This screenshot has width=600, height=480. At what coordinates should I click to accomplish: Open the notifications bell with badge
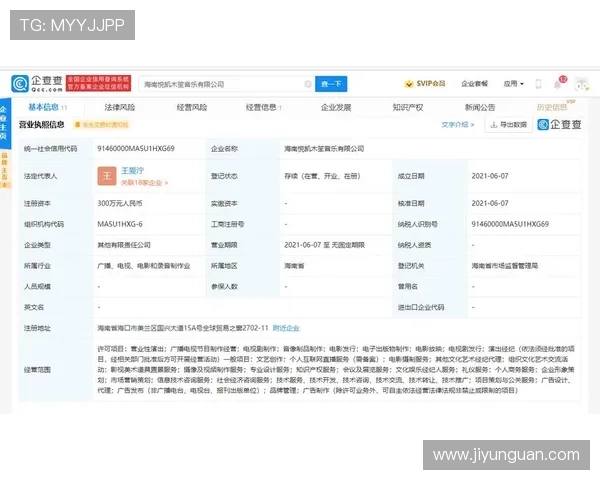(559, 83)
